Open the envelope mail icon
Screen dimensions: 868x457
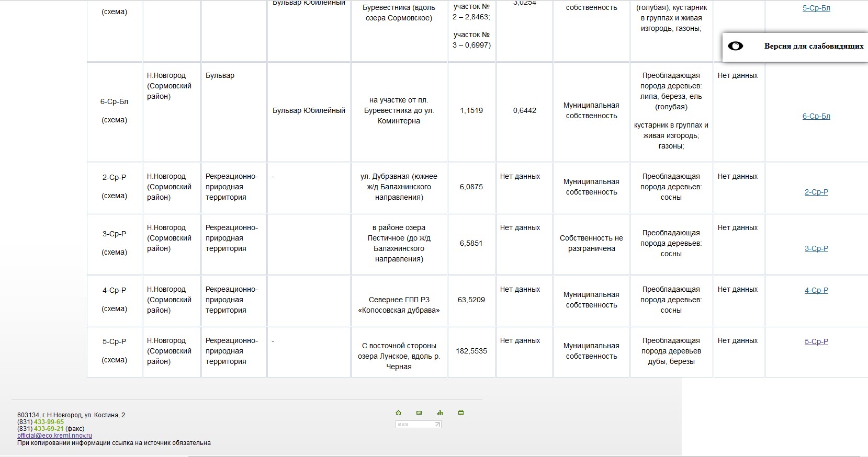tap(419, 413)
